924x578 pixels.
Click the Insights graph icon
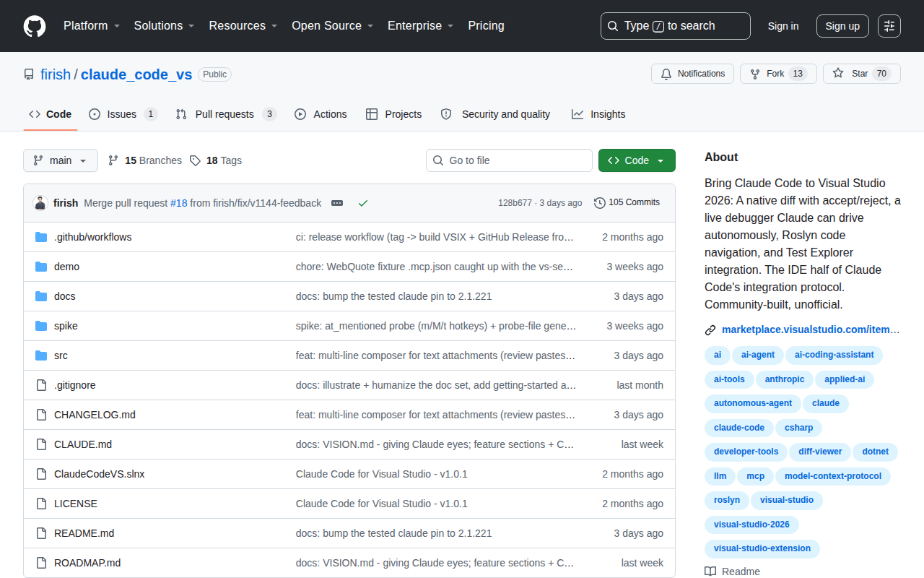click(x=577, y=114)
